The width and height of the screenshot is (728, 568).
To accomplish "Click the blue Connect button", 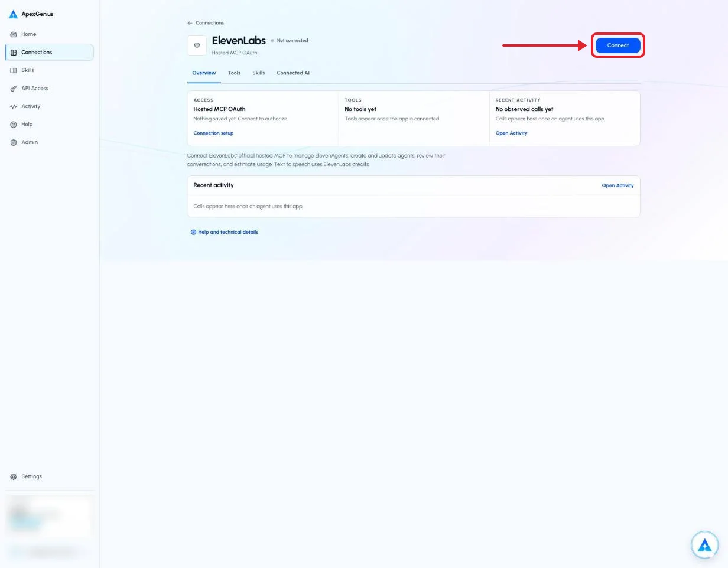I will (x=617, y=45).
